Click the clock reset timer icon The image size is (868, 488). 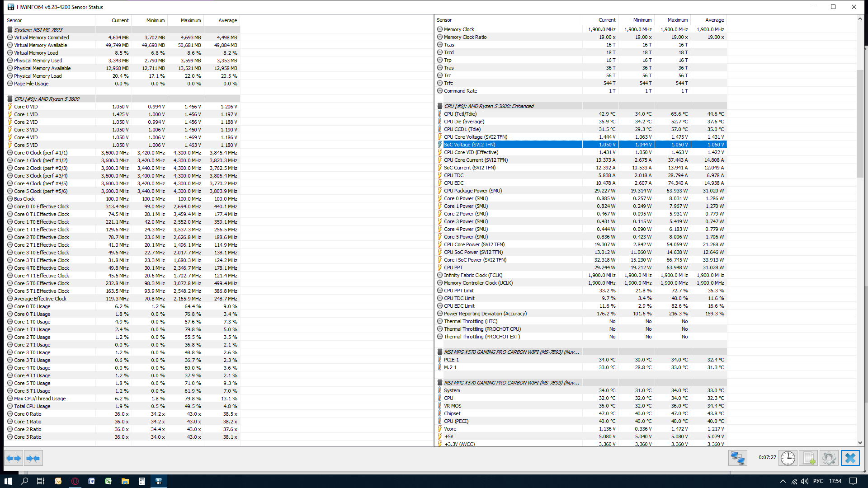click(788, 458)
